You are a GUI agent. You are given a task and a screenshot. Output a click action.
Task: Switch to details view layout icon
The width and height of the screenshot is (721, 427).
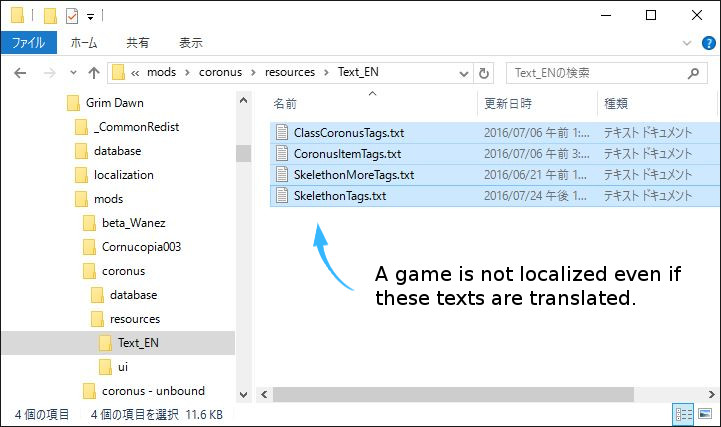pyautogui.click(x=684, y=414)
